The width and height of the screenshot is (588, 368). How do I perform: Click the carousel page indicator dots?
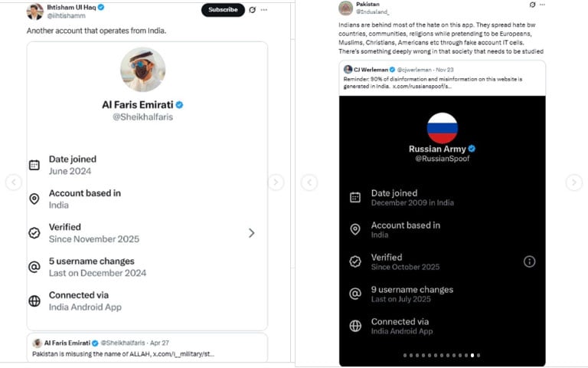442,355
